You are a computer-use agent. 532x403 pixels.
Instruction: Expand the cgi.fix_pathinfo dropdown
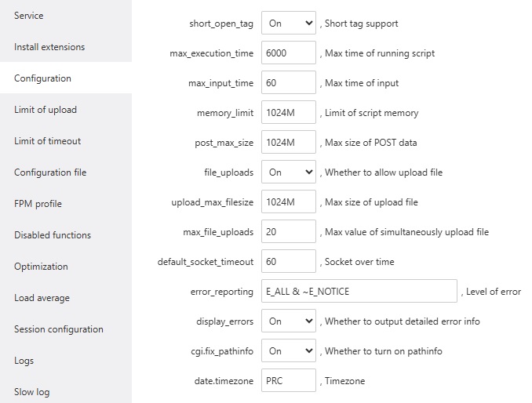288,351
